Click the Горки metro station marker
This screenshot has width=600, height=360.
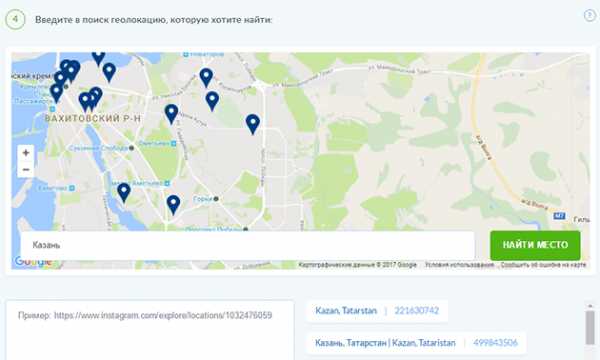[216, 199]
